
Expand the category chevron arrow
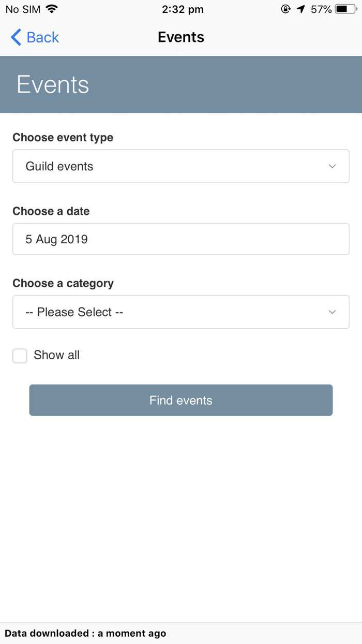click(332, 312)
